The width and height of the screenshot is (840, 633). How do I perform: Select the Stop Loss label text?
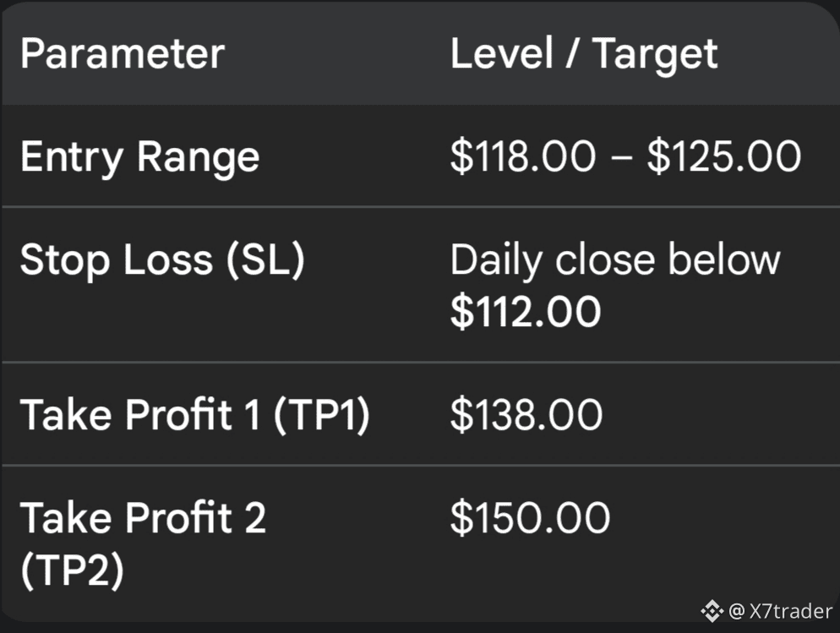pyautogui.click(x=117, y=260)
